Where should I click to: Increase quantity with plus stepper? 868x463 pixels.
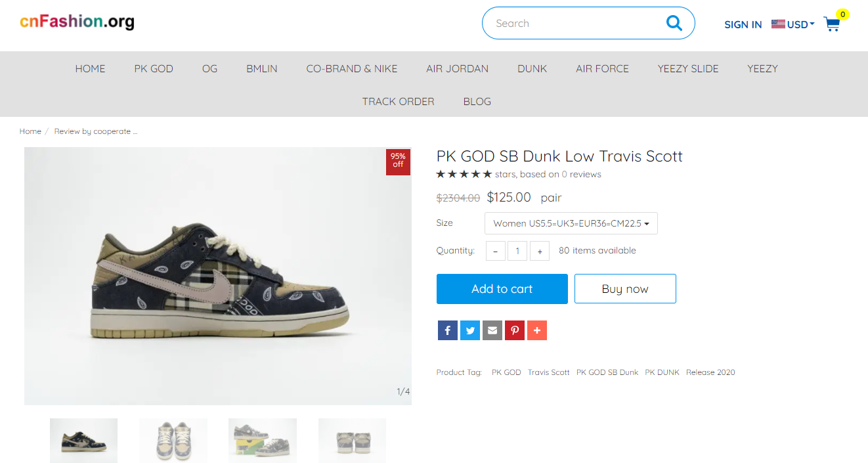coord(540,251)
